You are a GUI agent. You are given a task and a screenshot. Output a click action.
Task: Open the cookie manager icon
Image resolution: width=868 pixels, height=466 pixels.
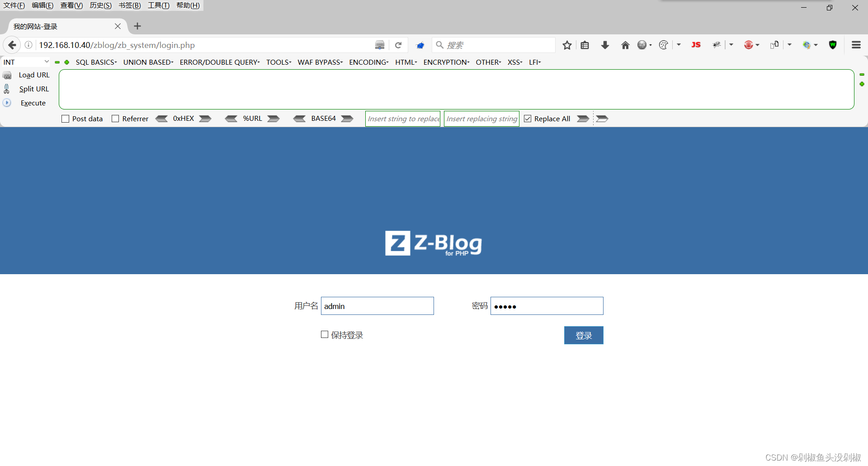tap(663, 45)
